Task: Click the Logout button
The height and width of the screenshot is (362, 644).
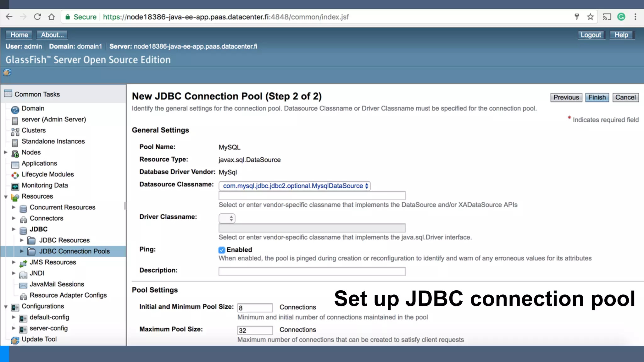Action: point(591,35)
